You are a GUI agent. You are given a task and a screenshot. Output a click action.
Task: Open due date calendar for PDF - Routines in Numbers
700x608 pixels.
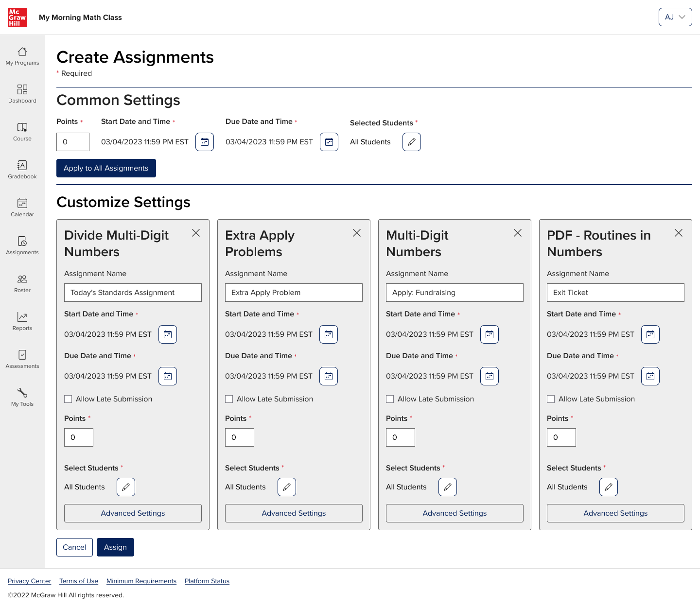pos(650,376)
